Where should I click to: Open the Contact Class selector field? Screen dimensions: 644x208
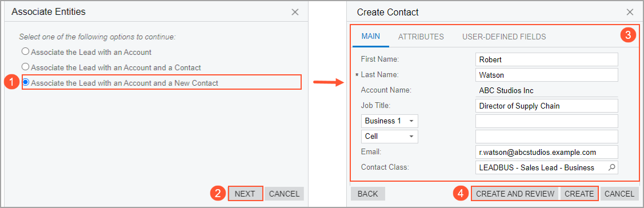pyautogui.click(x=546, y=167)
